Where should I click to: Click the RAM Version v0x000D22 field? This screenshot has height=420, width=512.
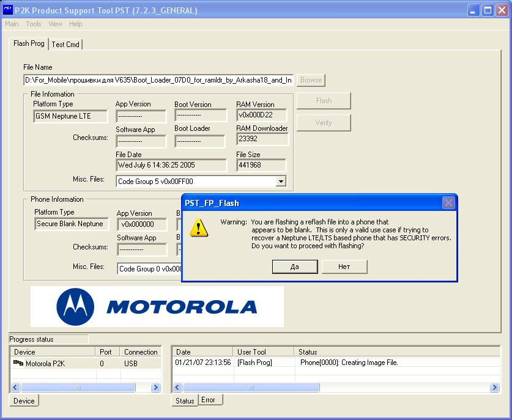coord(262,115)
